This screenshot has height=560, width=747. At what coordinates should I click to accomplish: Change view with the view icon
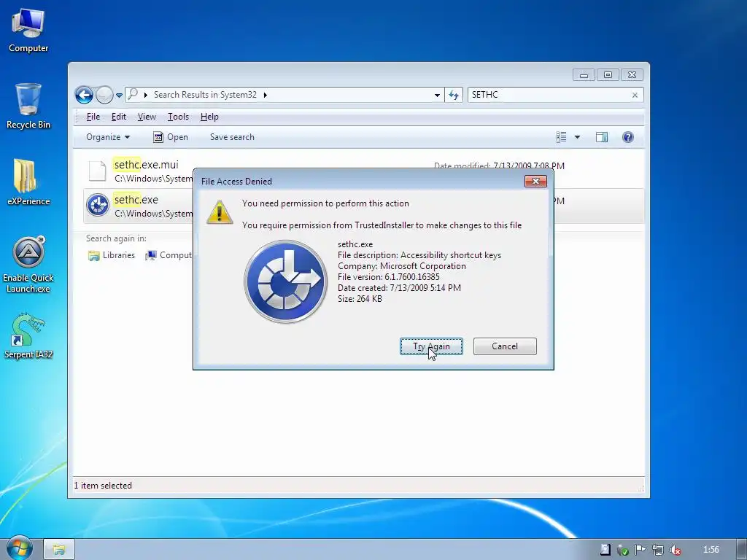(561, 137)
